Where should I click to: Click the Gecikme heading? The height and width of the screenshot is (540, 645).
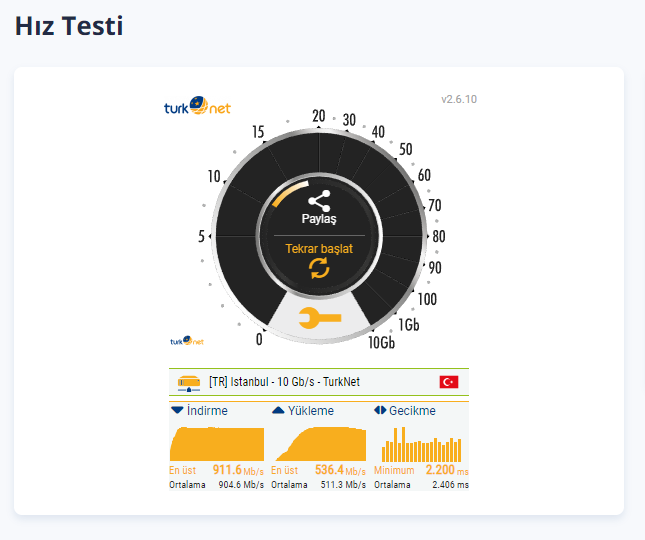click(x=412, y=410)
